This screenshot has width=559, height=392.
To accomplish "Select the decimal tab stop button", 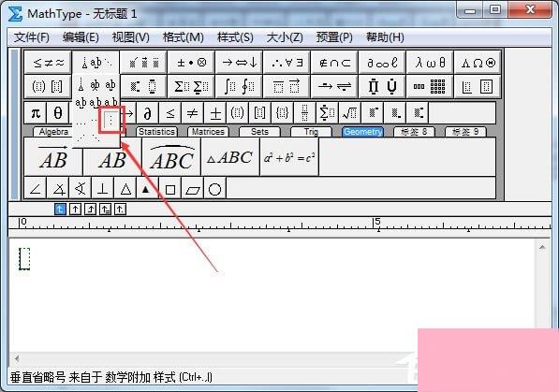I will [121, 210].
